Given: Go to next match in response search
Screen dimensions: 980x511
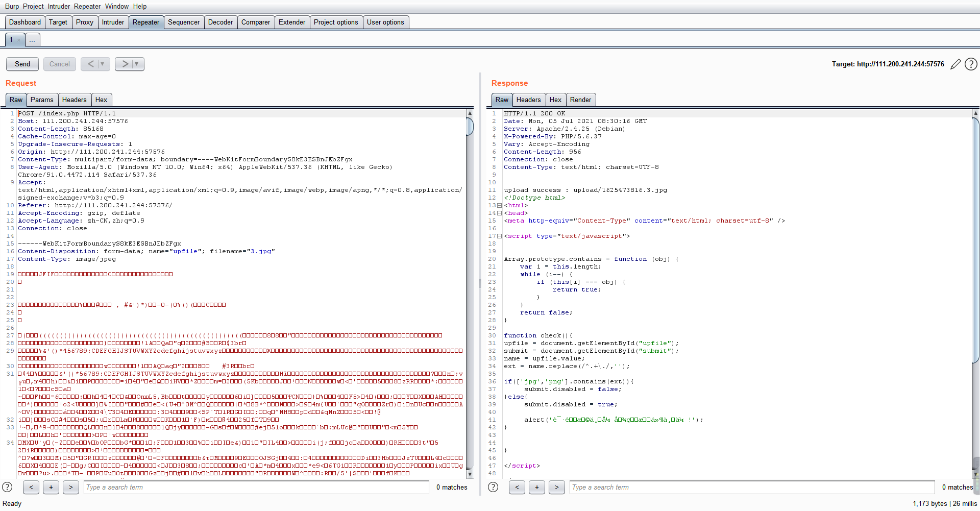Looking at the screenshot, I should (x=556, y=487).
